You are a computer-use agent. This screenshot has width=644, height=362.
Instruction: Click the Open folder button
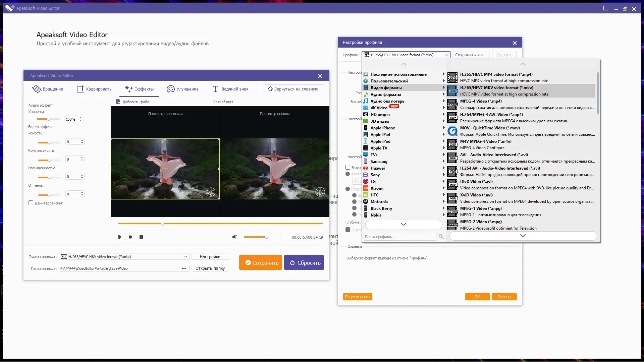point(210,268)
